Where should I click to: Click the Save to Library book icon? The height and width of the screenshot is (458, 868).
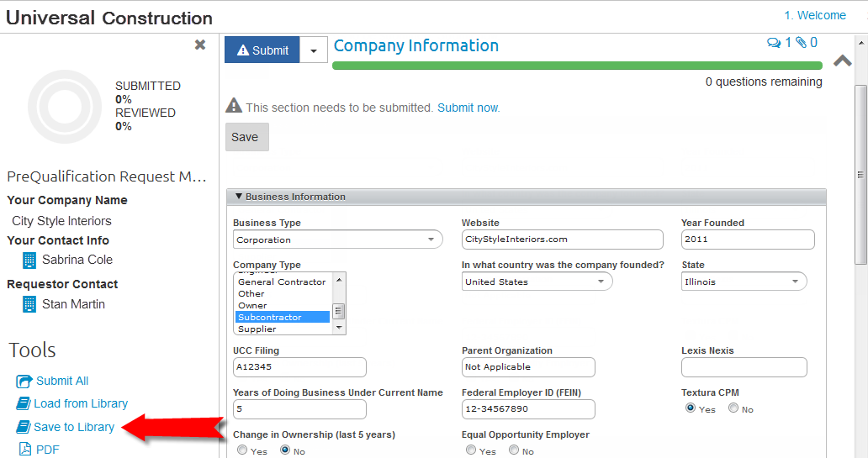click(x=24, y=427)
